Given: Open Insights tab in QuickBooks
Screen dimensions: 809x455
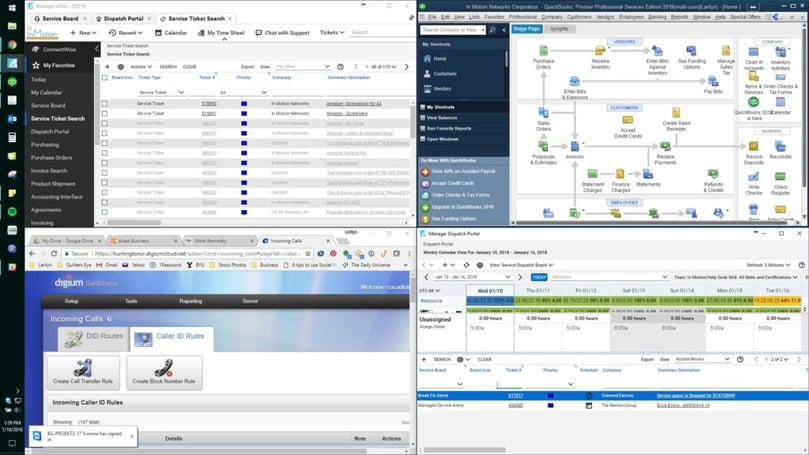Looking at the screenshot, I should pos(559,29).
